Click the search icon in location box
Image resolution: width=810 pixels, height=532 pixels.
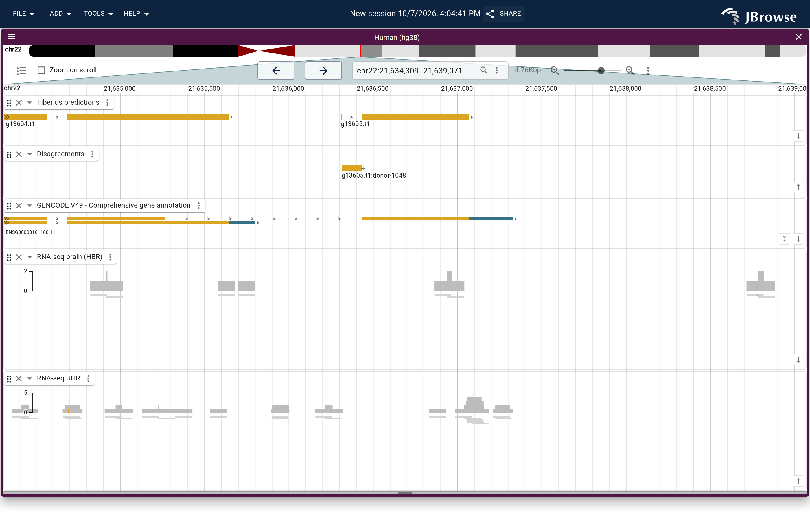tap(484, 71)
